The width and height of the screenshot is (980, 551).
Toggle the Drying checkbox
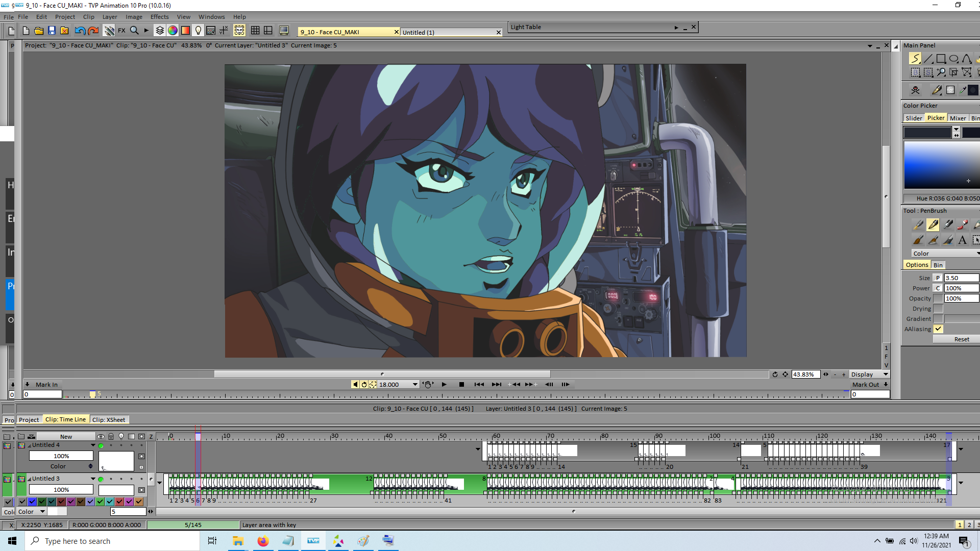pyautogui.click(x=938, y=309)
